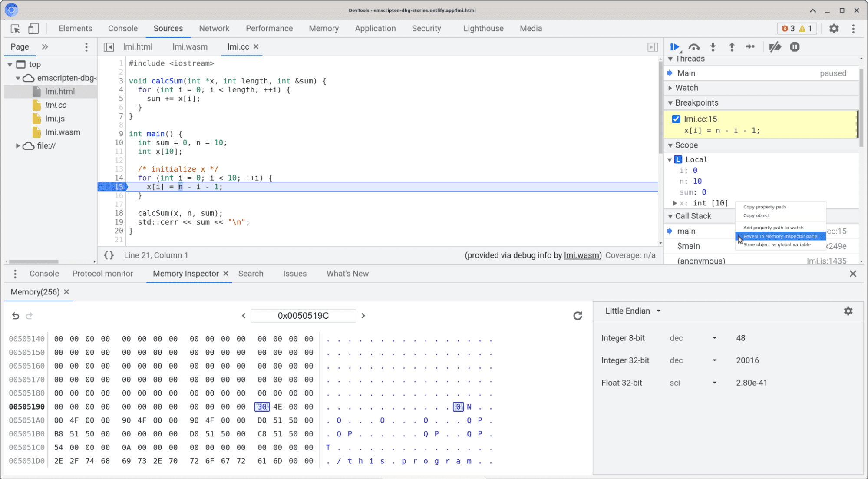This screenshot has width=868, height=479.
Task: Click the memory address navigation input field
Action: click(x=303, y=316)
